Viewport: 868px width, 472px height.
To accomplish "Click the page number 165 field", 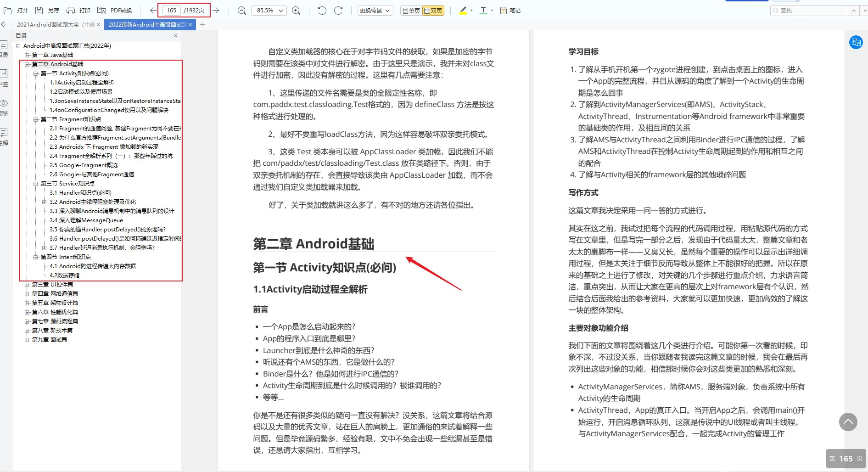I will [171, 10].
